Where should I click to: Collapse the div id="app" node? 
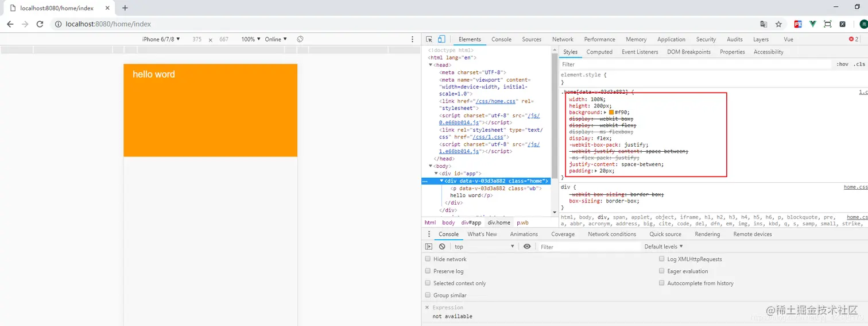click(x=436, y=173)
